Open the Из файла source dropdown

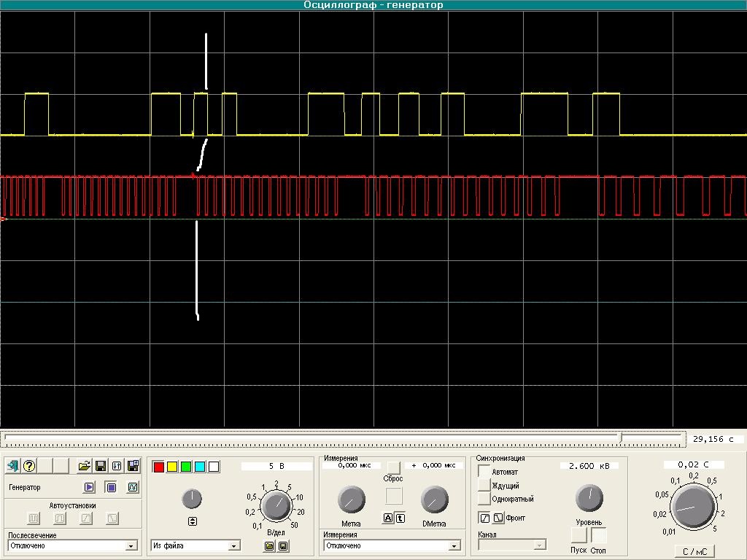[x=234, y=545]
